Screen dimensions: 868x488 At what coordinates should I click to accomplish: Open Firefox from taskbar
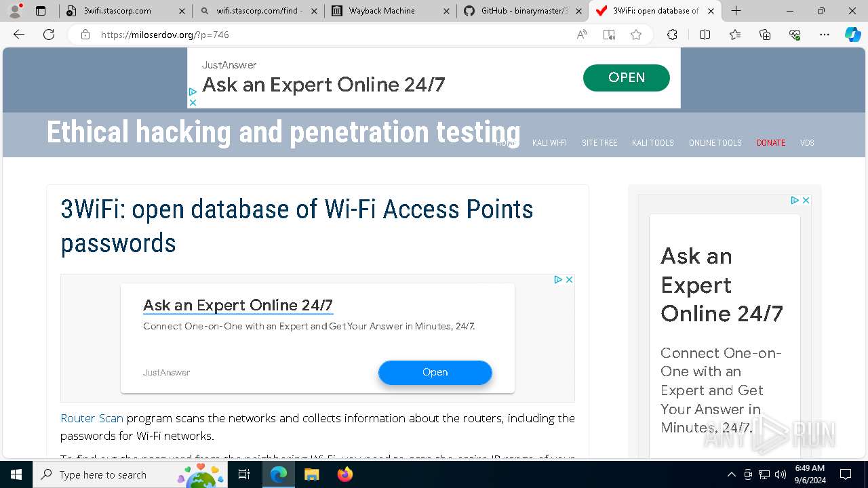coord(344,474)
